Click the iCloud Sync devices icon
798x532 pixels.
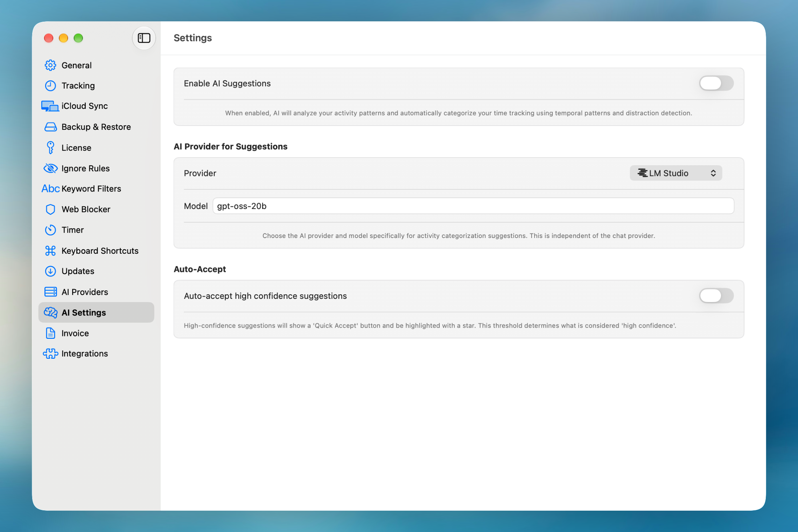coord(50,106)
